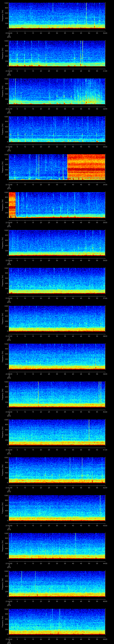Screen dimensions: 114x644
Task: Click the "23:39:00" start time label
Action: pos(9,412)
